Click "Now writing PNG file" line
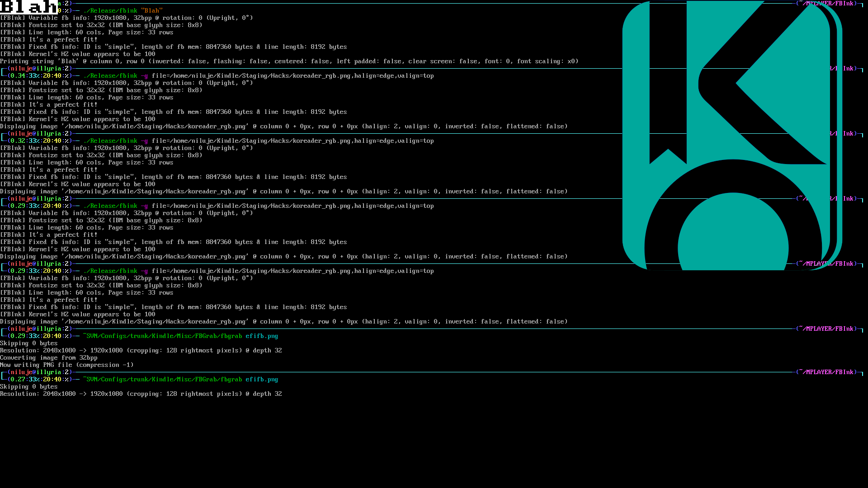 pos(66,365)
